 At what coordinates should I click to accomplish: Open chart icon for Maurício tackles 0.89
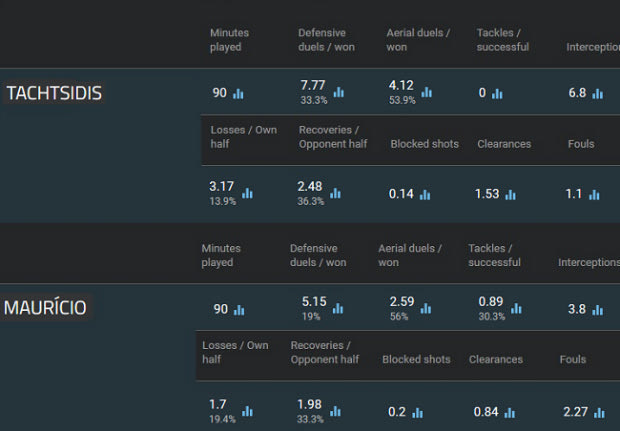(x=516, y=310)
